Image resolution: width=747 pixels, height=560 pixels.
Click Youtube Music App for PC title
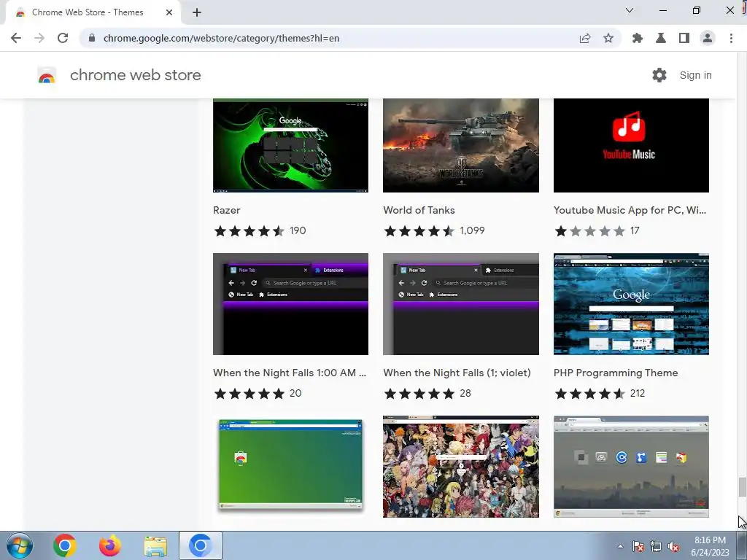(630, 211)
